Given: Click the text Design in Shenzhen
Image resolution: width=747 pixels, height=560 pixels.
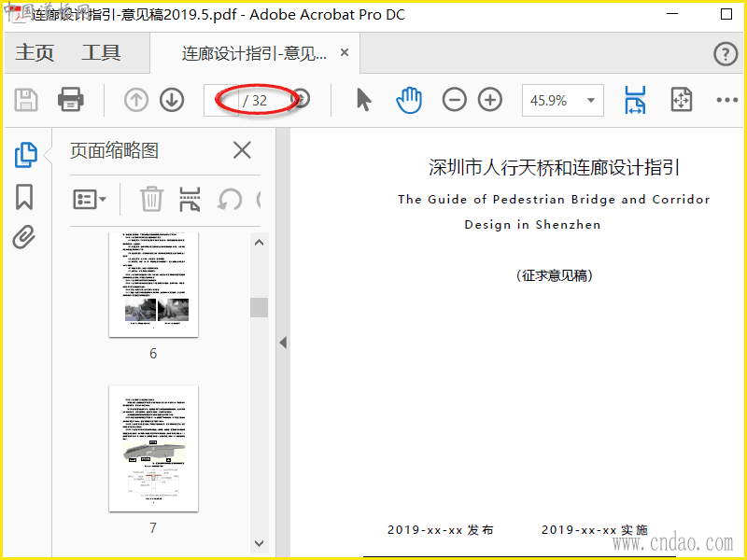Looking at the screenshot, I should click(532, 224).
